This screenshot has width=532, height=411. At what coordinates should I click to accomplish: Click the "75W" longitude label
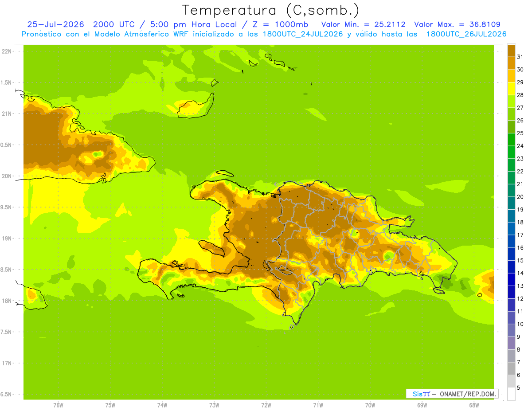pos(110,405)
